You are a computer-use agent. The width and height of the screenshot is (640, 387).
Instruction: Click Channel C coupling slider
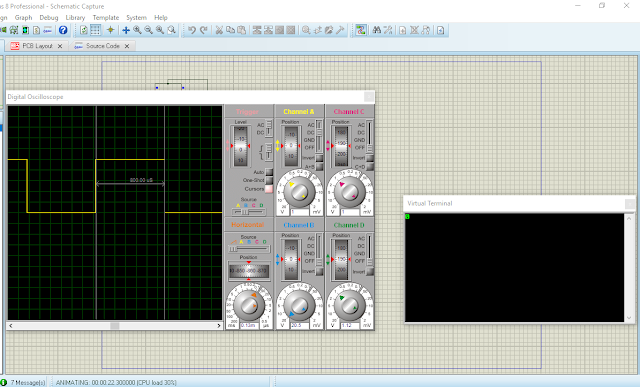tap(370, 136)
